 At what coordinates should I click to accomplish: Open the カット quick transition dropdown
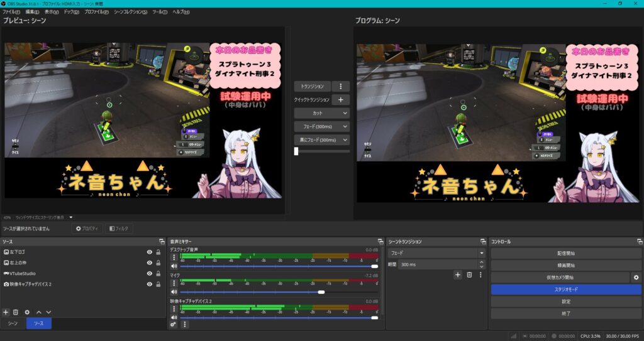[x=322, y=113]
